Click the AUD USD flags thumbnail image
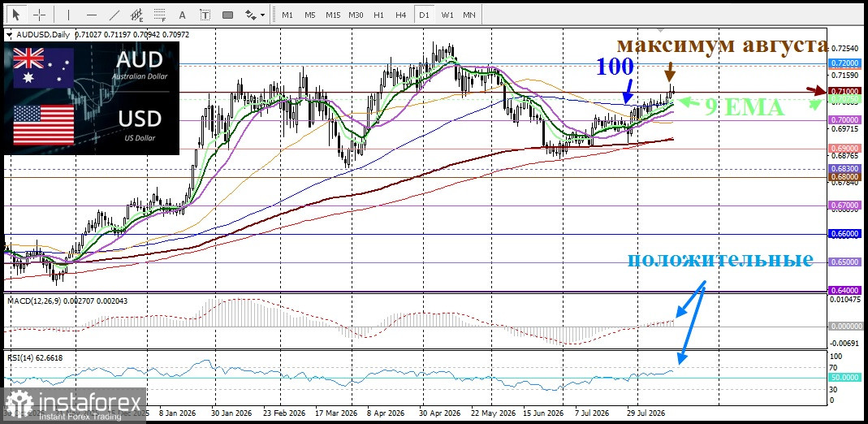Viewport: 868px width, 424px height. [x=91, y=98]
